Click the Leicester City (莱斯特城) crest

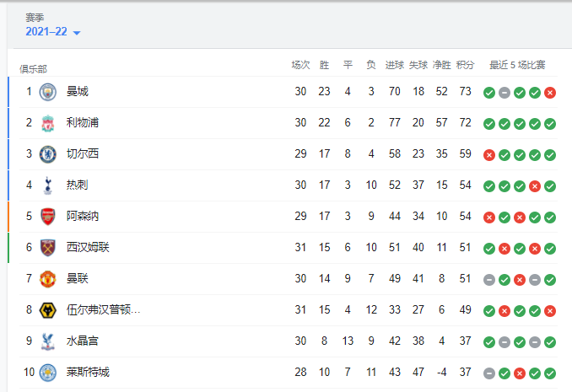click(x=48, y=372)
